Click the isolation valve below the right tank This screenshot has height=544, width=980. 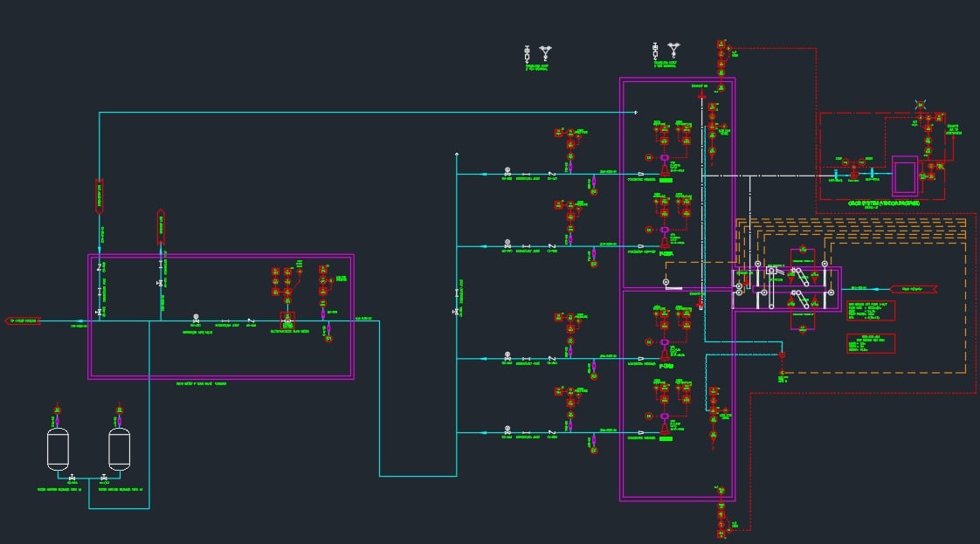104,478
